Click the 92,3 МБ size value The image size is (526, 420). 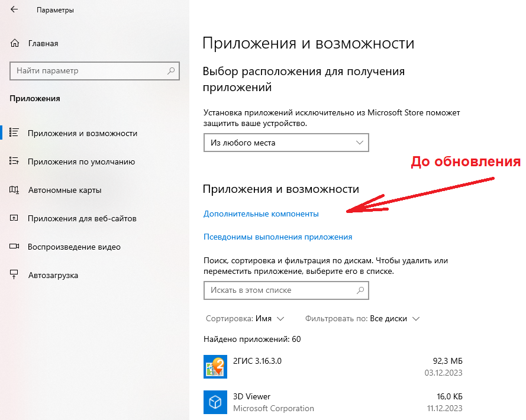point(447,361)
